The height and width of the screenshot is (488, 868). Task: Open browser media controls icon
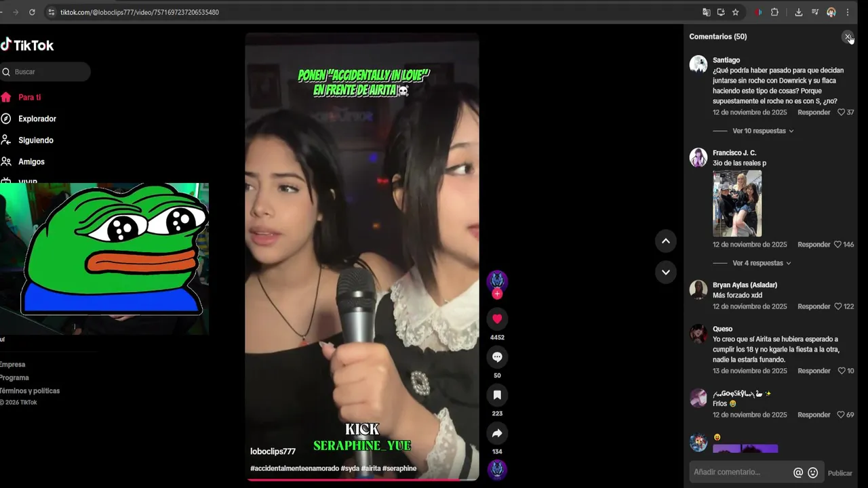816,12
